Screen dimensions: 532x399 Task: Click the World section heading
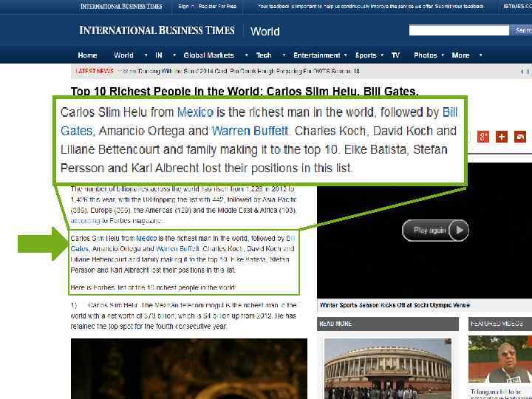265,31
